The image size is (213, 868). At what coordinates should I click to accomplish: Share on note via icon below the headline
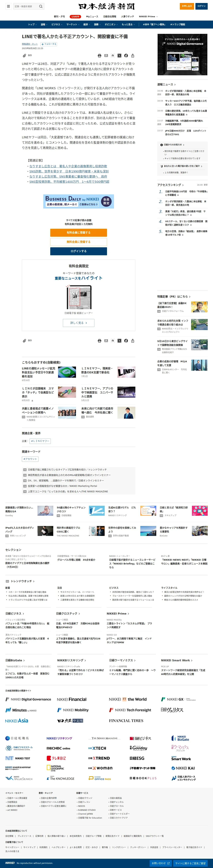coord(113,56)
